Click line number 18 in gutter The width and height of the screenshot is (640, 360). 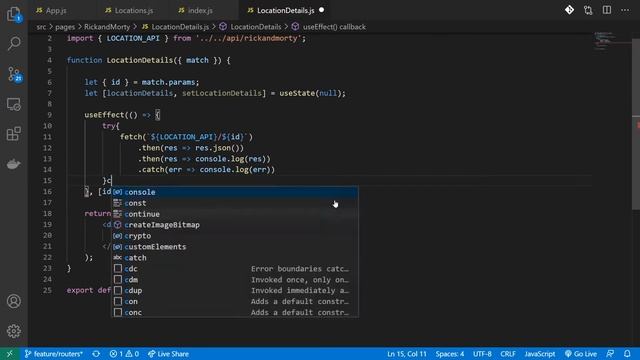click(x=47, y=213)
